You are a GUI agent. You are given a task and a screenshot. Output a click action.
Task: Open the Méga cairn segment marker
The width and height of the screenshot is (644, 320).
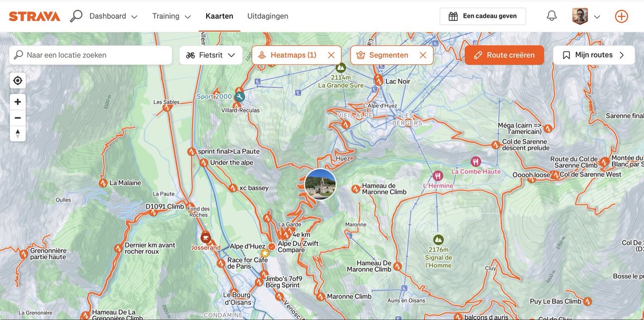[547, 128]
